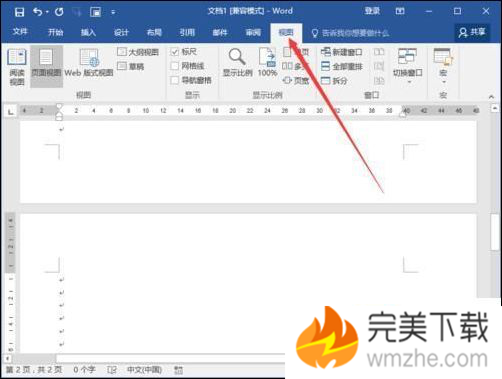Open the Ribbon Display Options icon
The height and width of the screenshot is (379, 502).
click(x=400, y=11)
